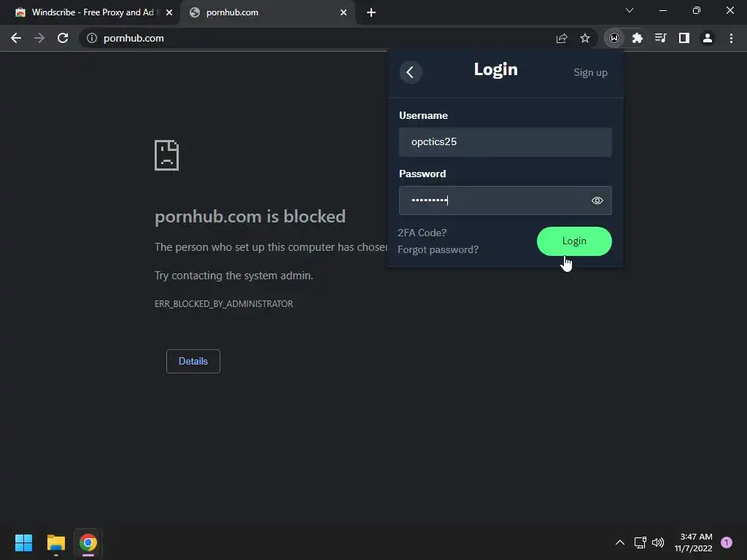
Task: Open a new browser tab
Action: [x=371, y=12]
